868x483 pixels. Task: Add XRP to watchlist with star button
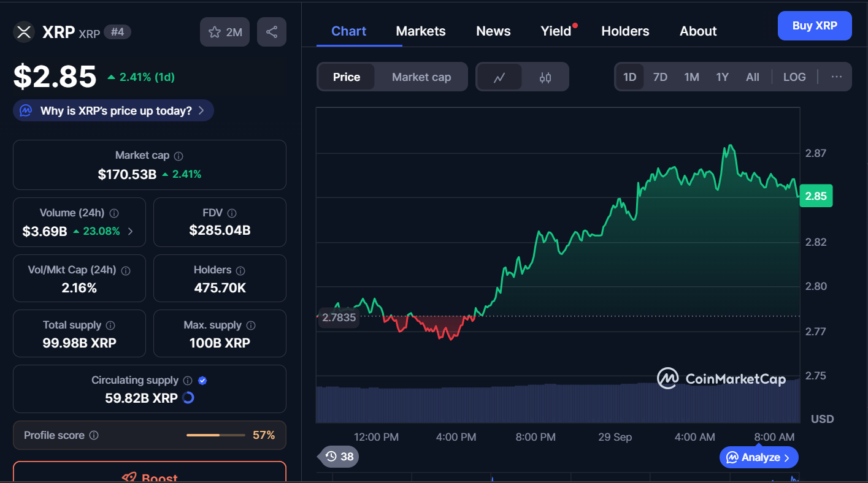pyautogui.click(x=225, y=32)
